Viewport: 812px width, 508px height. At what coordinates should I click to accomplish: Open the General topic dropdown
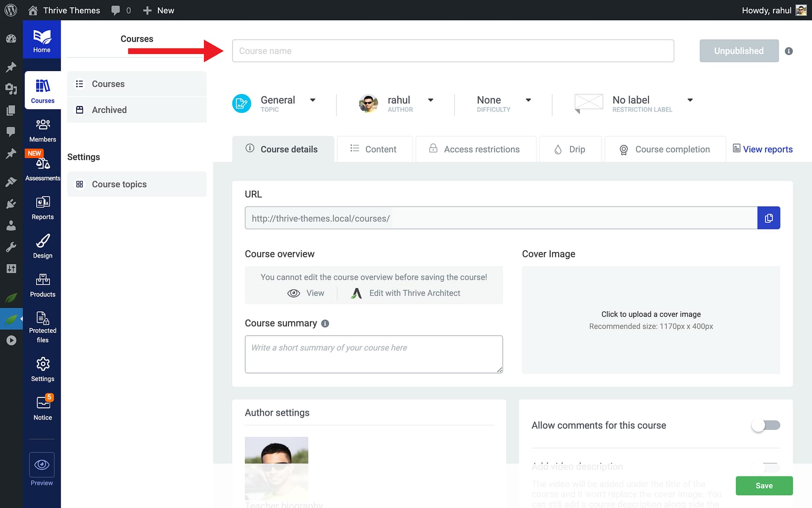(x=313, y=100)
